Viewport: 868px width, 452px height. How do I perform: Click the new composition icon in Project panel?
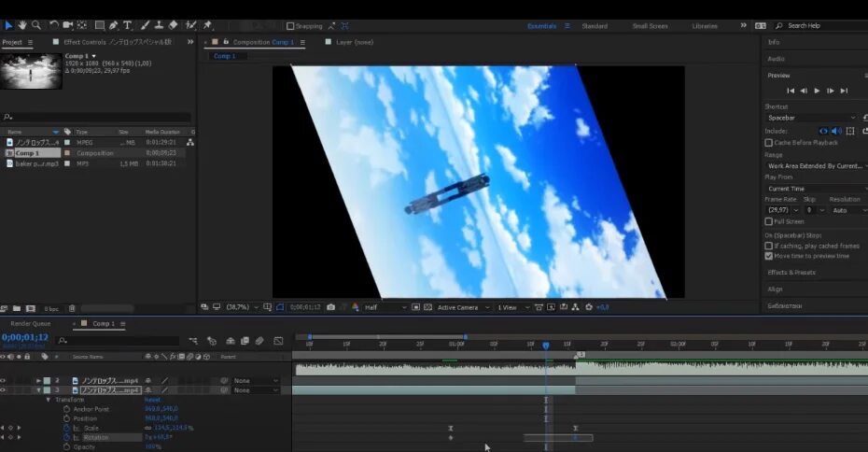coord(31,308)
